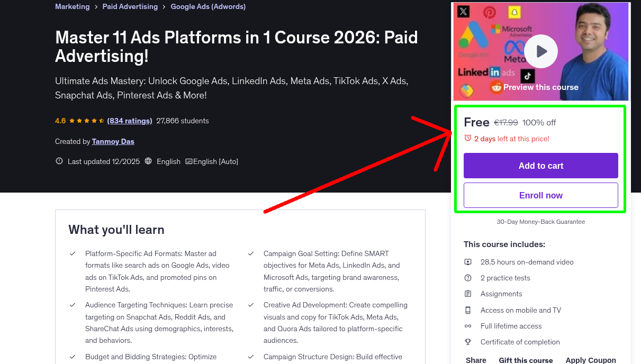Click the play icon to preview the course

(x=540, y=51)
